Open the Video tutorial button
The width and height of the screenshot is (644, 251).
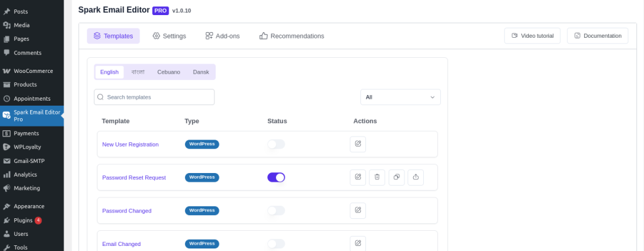point(532,36)
